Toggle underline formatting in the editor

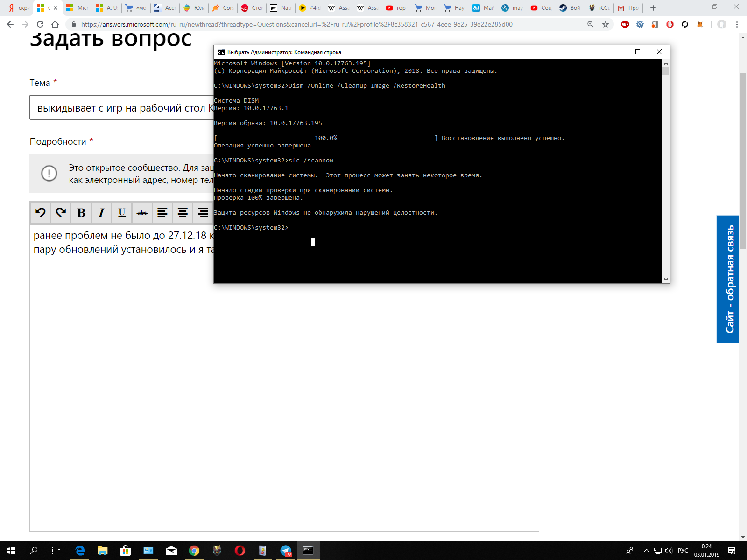pyautogui.click(x=122, y=213)
